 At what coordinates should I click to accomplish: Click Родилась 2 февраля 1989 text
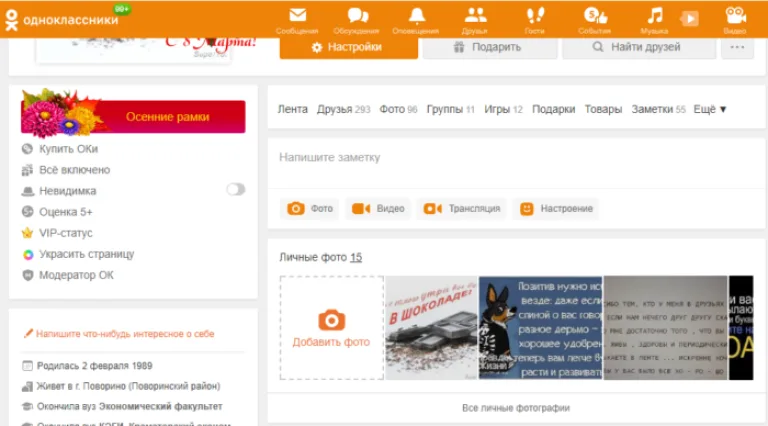point(95,366)
